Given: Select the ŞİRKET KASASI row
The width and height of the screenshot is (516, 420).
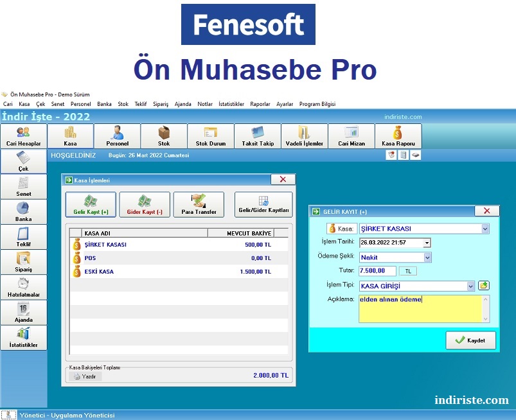Looking at the screenshot, I should (x=179, y=245).
